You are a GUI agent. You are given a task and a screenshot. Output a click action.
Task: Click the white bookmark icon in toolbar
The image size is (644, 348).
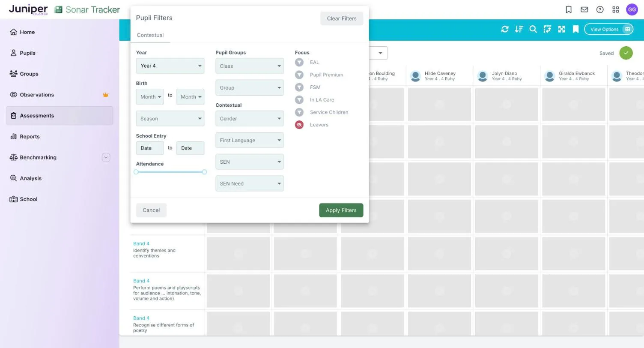point(575,29)
